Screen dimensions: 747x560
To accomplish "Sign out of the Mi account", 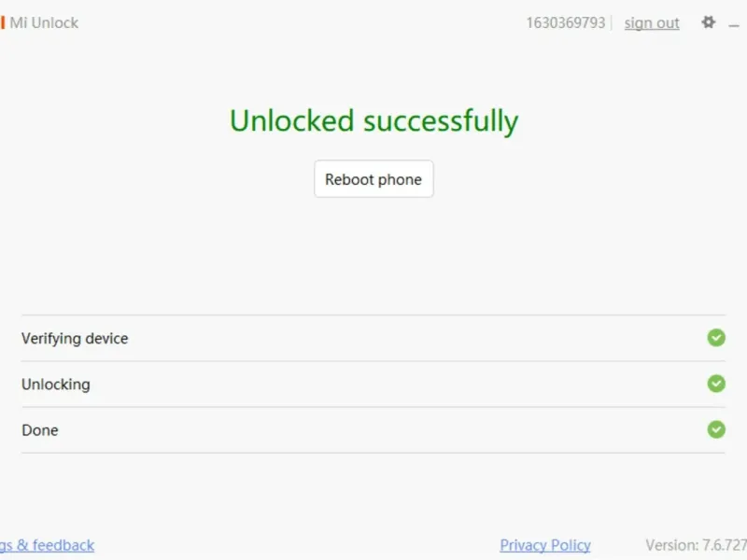I will [652, 23].
